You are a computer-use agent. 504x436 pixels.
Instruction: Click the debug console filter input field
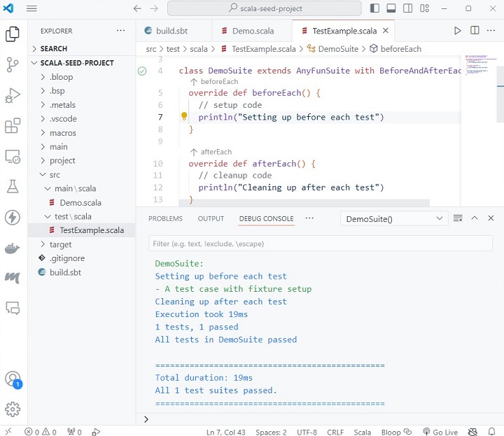pyautogui.click(x=320, y=244)
